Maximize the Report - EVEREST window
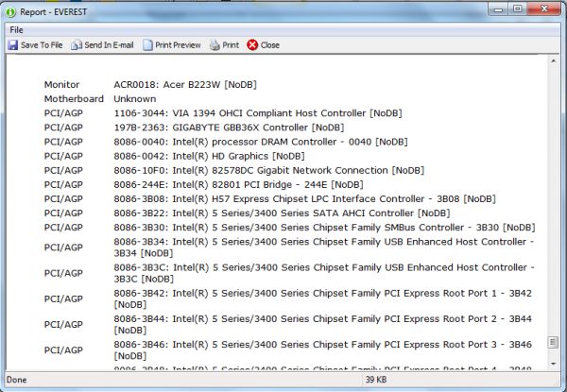The width and height of the screenshot is (567, 392). [x=518, y=9]
